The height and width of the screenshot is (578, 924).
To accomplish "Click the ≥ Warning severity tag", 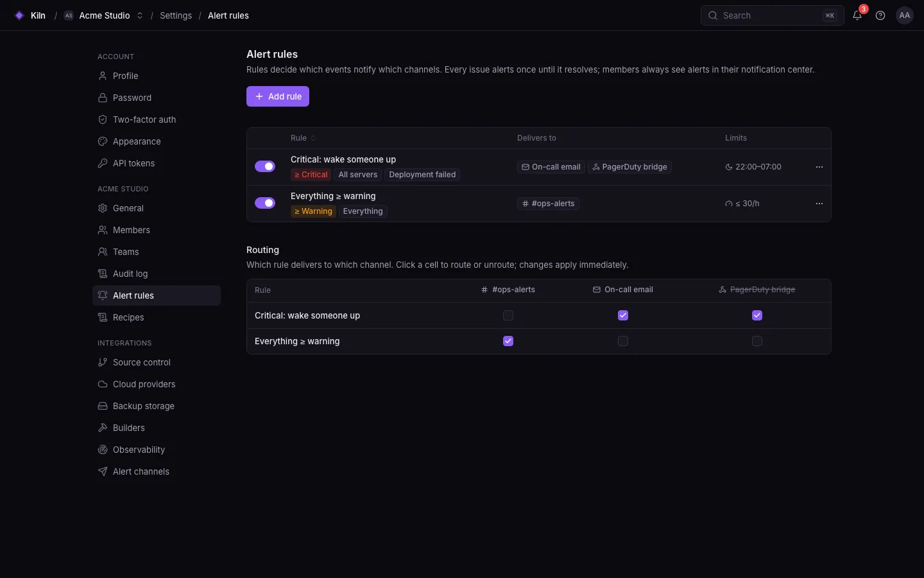I will 313,211.
